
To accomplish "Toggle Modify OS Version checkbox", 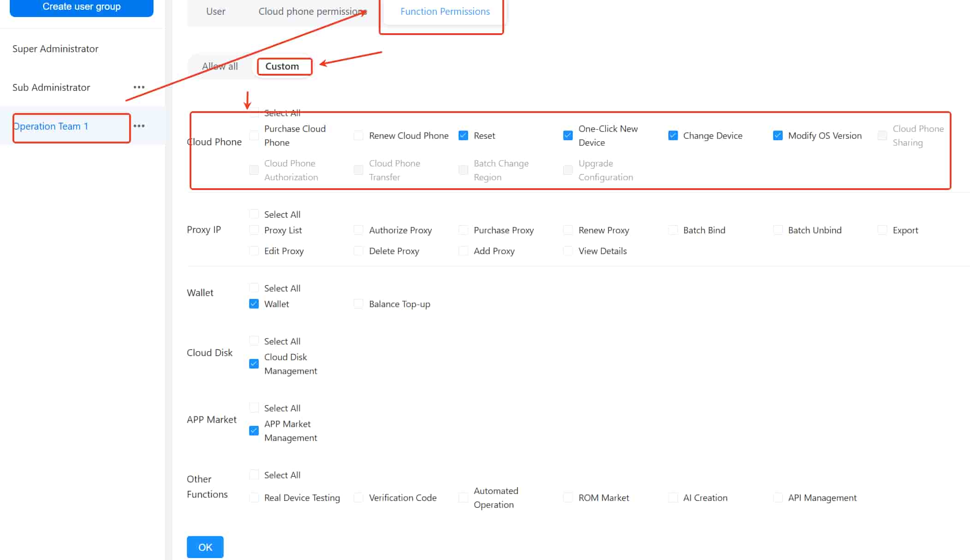I will tap(778, 136).
